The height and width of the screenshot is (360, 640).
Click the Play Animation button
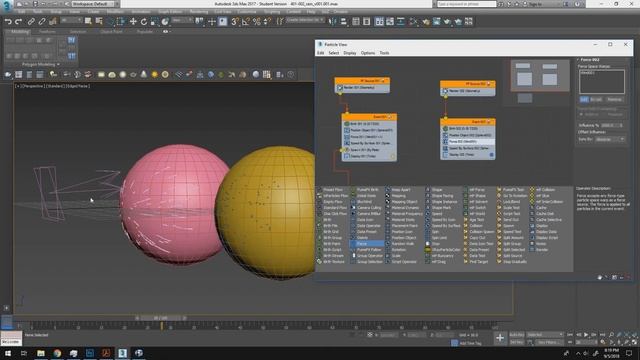586,335
